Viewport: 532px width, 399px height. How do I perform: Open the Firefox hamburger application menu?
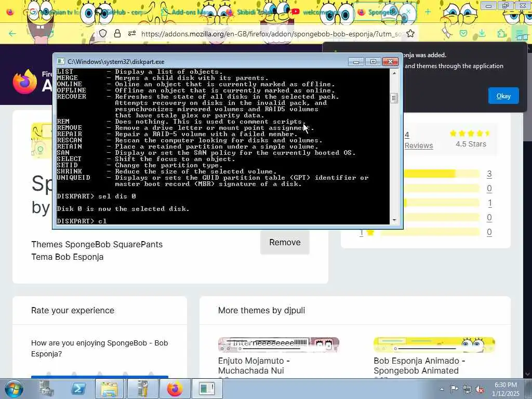(x=520, y=34)
